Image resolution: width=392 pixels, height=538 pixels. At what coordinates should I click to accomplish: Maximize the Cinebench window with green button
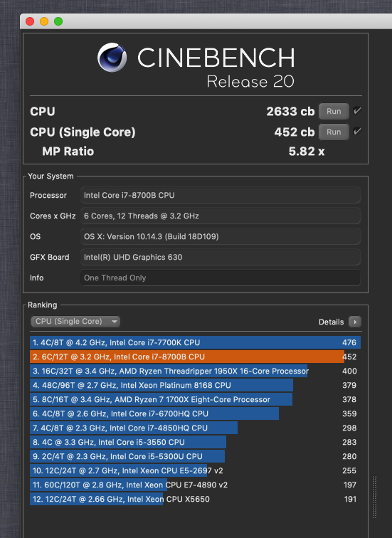(58, 21)
